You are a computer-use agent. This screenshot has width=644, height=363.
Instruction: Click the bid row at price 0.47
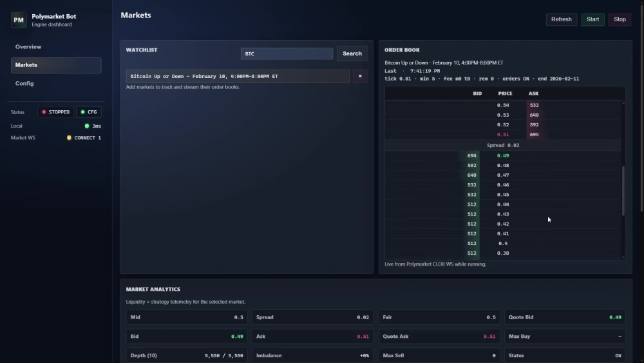pos(503,175)
